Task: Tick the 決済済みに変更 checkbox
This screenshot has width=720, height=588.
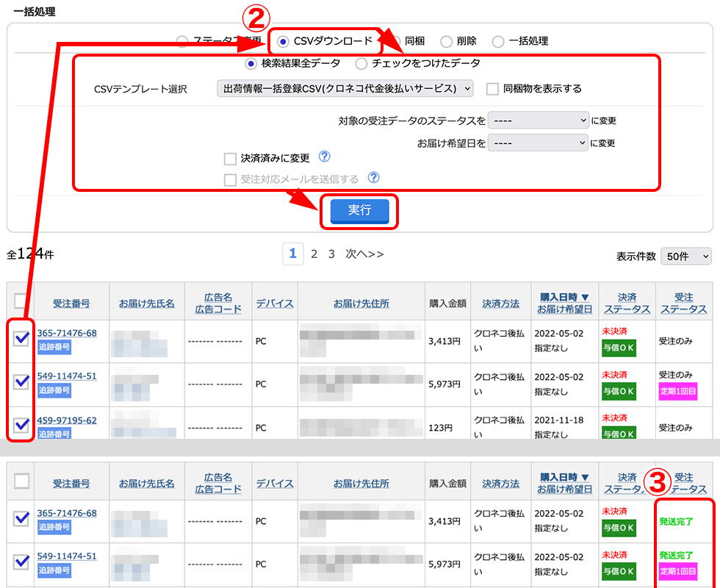Action: pyautogui.click(x=230, y=159)
